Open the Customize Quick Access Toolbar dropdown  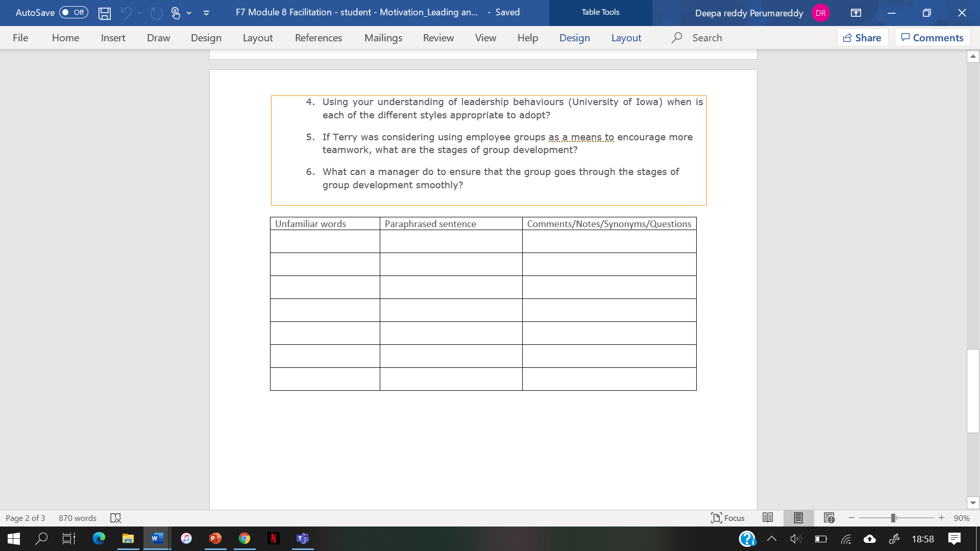coord(206,13)
